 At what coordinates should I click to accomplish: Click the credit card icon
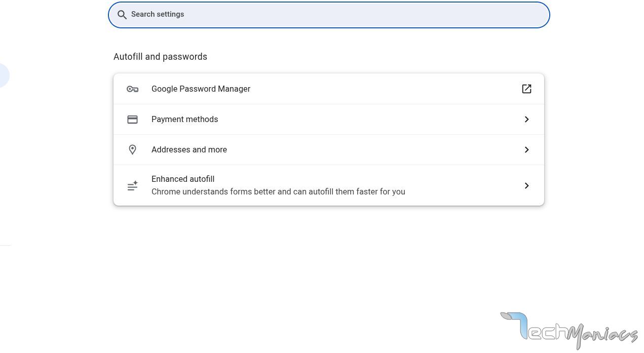point(132,120)
